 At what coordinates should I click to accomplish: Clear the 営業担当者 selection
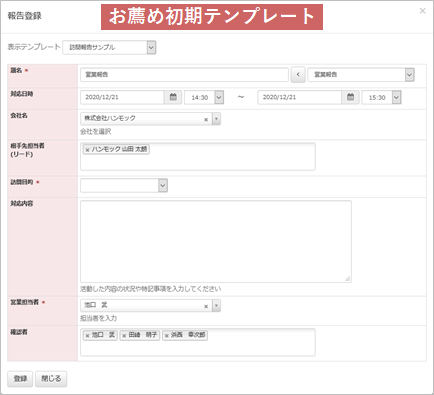[206, 306]
